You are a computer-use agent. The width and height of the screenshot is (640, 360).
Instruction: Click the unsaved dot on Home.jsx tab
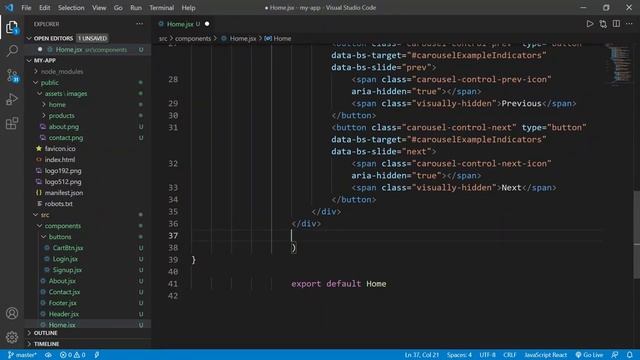coord(207,24)
